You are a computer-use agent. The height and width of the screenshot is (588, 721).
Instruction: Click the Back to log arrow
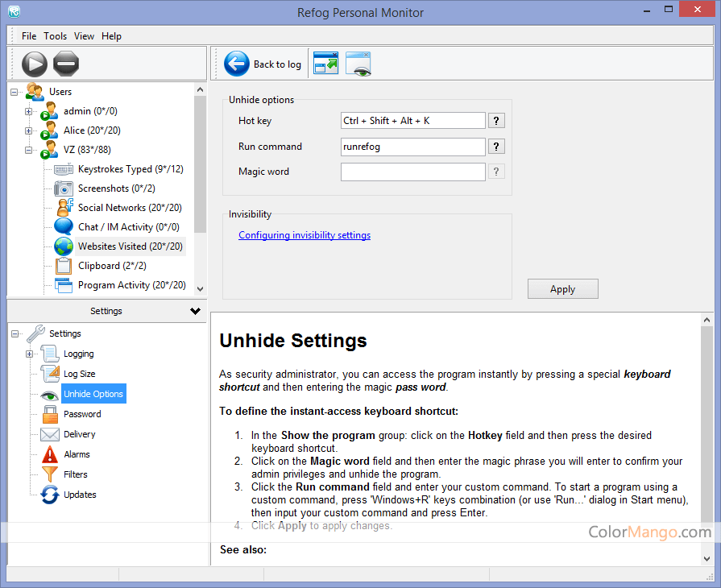pos(237,64)
